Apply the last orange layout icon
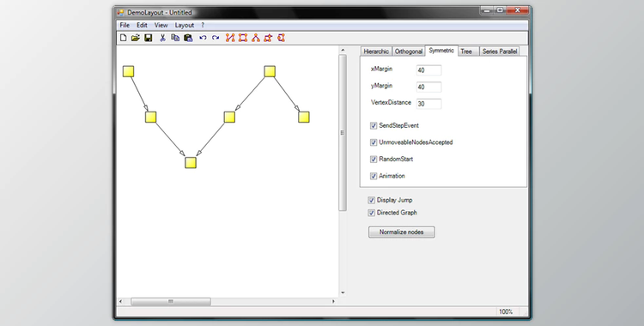644x326 pixels. tap(281, 38)
